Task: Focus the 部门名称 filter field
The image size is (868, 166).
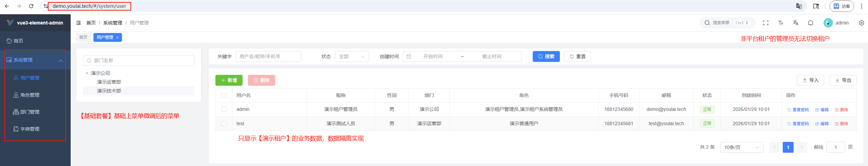Action: pyautogui.click(x=139, y=61)
